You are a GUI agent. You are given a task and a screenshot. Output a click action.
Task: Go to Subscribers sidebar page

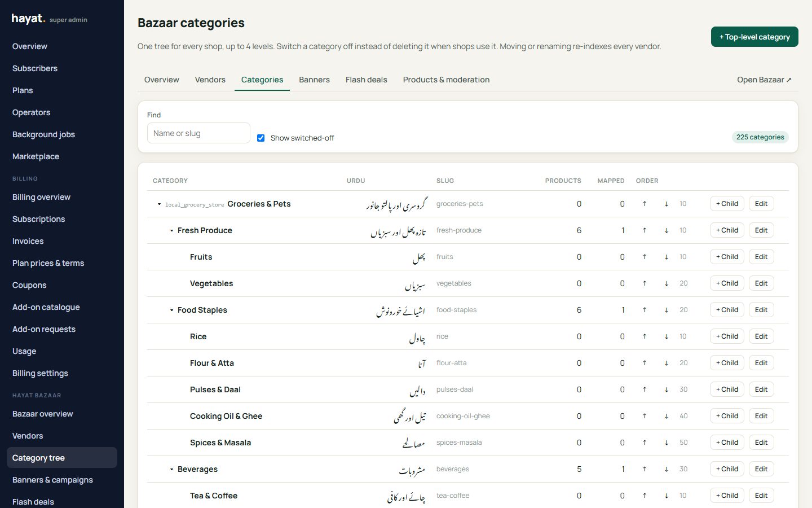62,68
